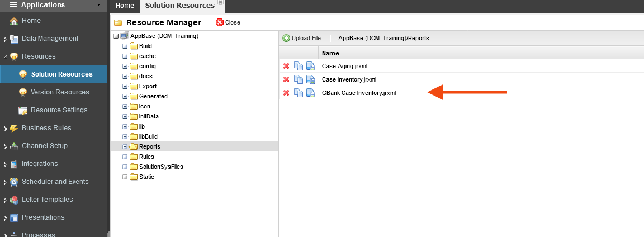Image resolution: width=644 pixels, height=237 pixels.
Task: Open the Applications hamburger menu icon
Action: 13,5
